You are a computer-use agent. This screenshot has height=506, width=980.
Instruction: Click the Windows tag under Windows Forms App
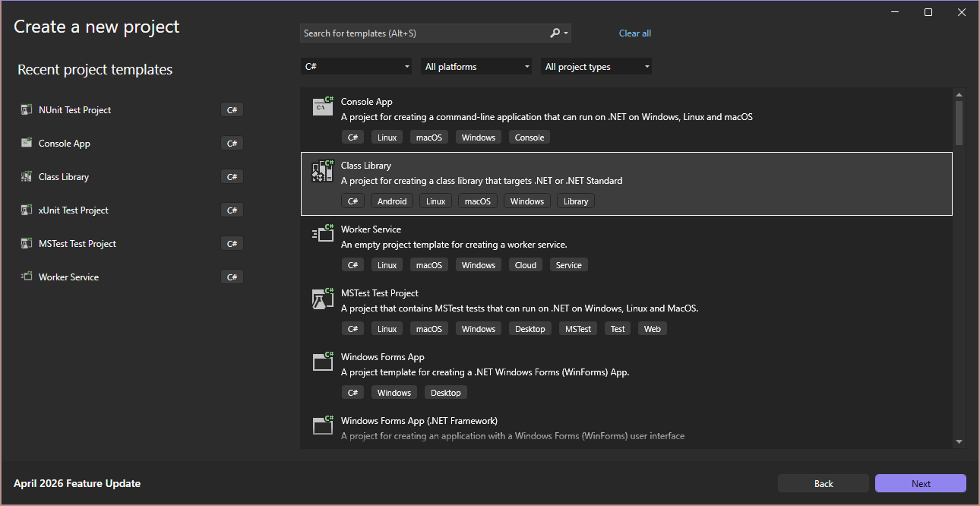pyautogui.click(x=394, y=393)
